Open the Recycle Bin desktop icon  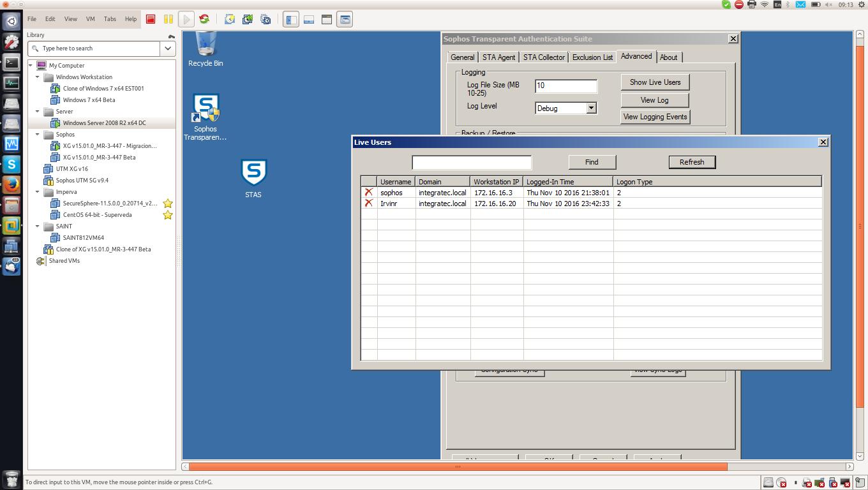click(206, 50)
